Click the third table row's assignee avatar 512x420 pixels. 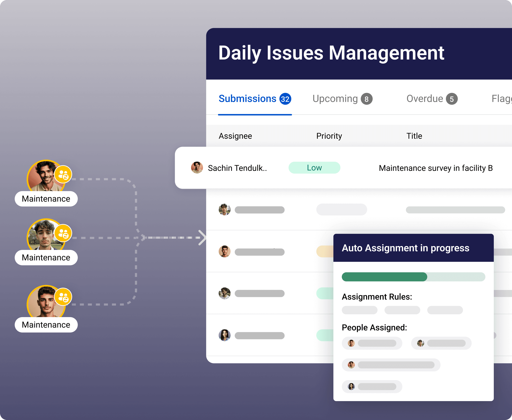click(x=224, y=252)
